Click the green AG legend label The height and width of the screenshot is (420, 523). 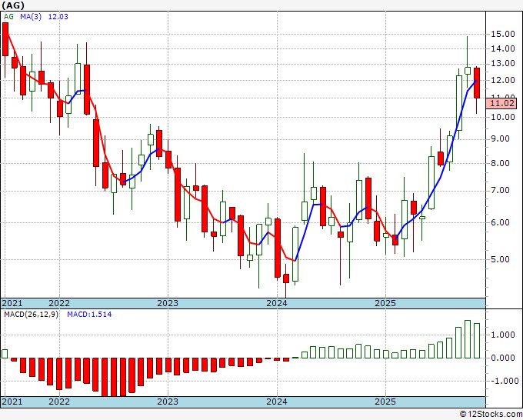8,16
